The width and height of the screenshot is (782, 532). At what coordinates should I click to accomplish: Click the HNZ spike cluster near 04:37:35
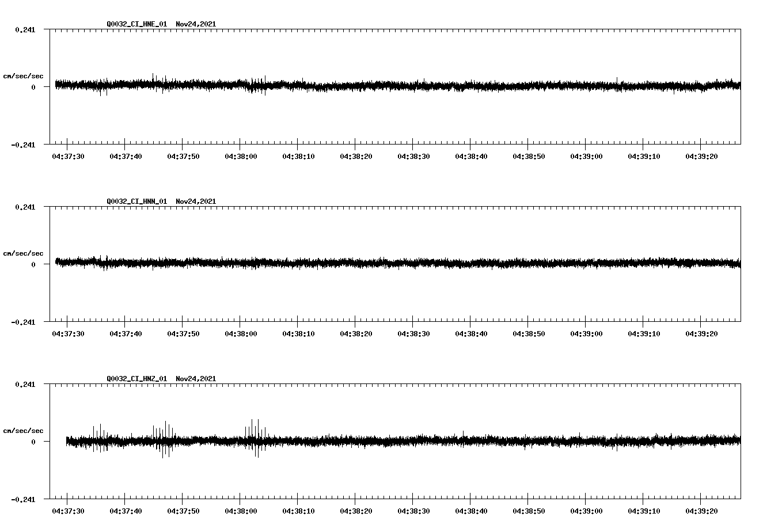[x=100, y=438]
